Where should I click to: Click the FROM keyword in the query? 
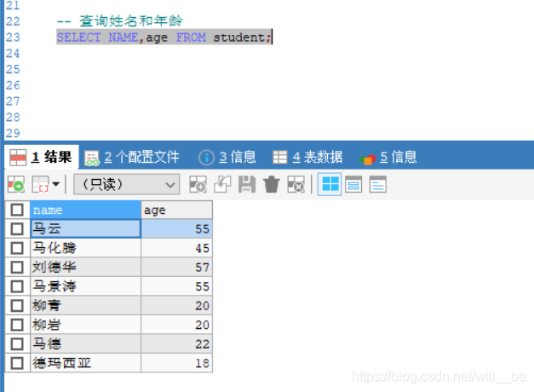tap(191, 37)
